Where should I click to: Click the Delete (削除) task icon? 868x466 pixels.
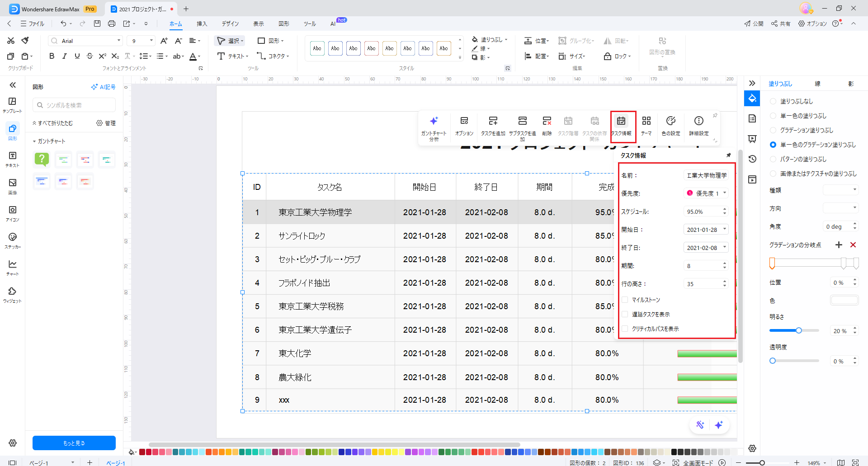click(547, 121)
